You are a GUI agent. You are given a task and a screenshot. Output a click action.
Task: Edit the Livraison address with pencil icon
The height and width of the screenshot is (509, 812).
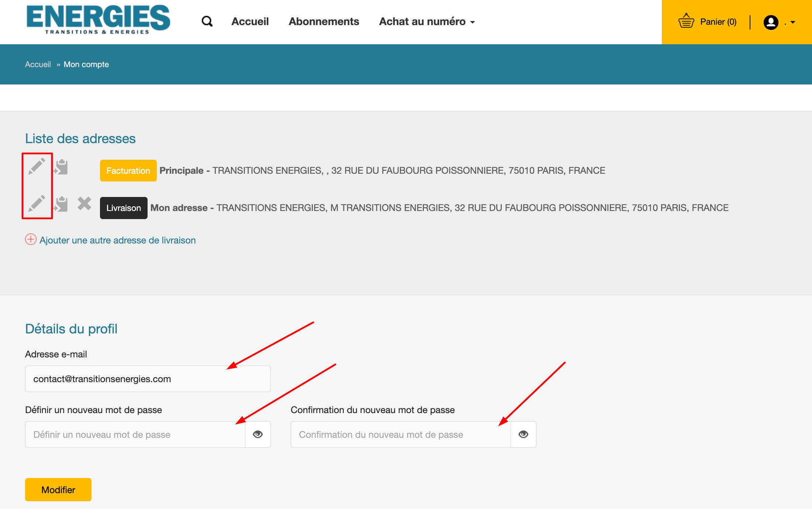(37, 203)
